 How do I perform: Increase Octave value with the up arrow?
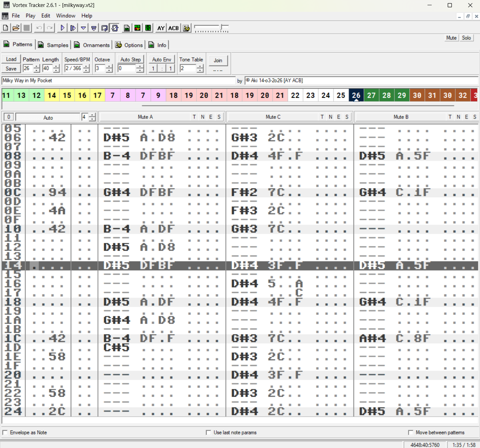[x=109, y=66]
